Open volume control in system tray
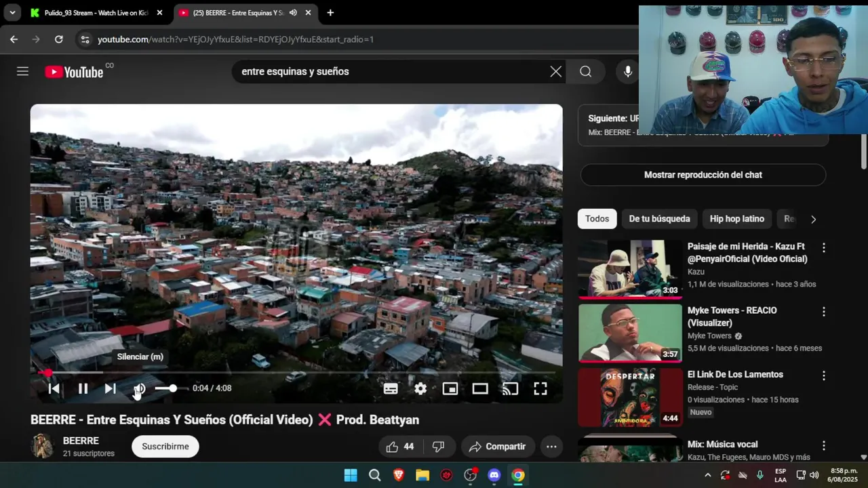Viewport: 868px width, 488px height. point(814,475)
